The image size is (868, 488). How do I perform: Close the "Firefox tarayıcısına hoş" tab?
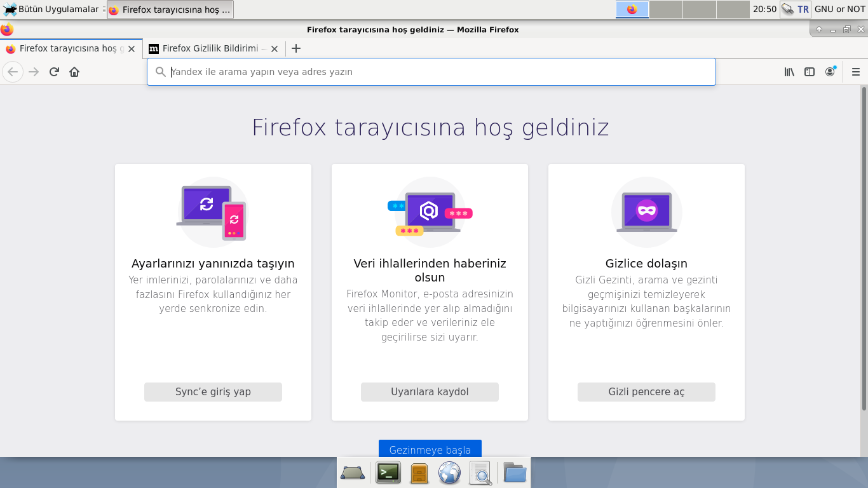(132, 48)
